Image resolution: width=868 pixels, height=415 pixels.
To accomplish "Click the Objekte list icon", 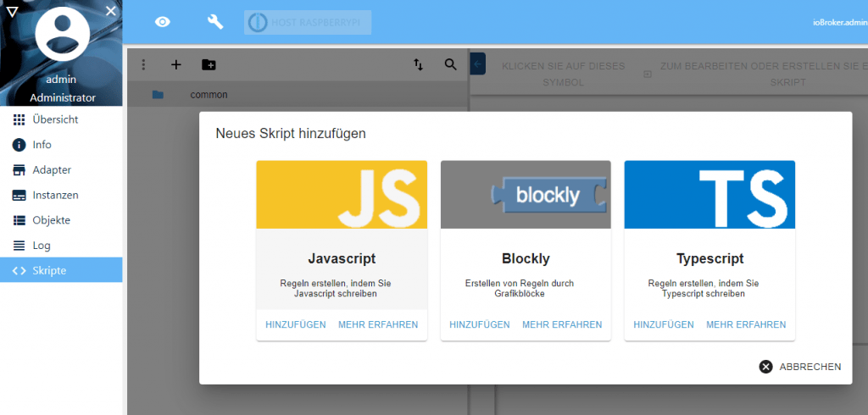I will [x=19, y=220].
